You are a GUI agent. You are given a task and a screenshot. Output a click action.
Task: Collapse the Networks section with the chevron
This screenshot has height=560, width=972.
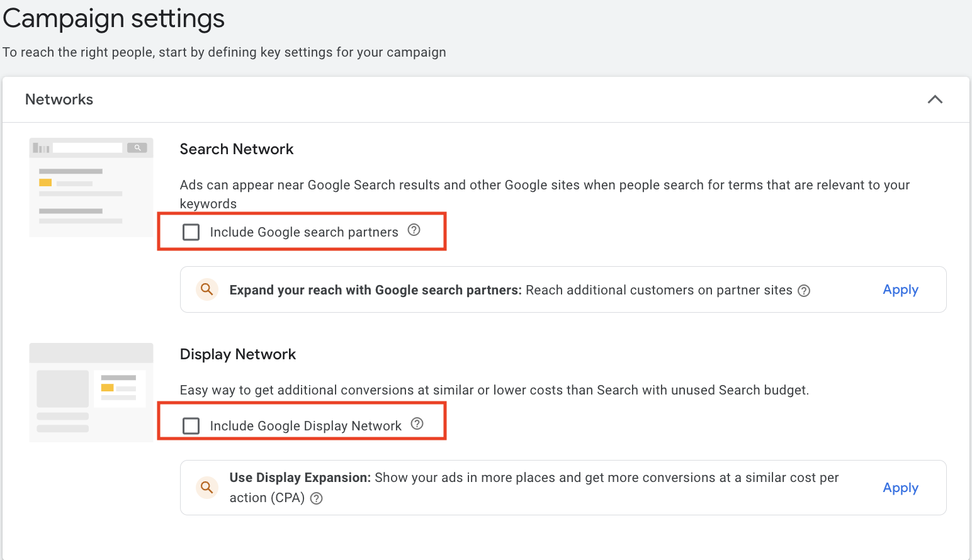click(935, 99)
